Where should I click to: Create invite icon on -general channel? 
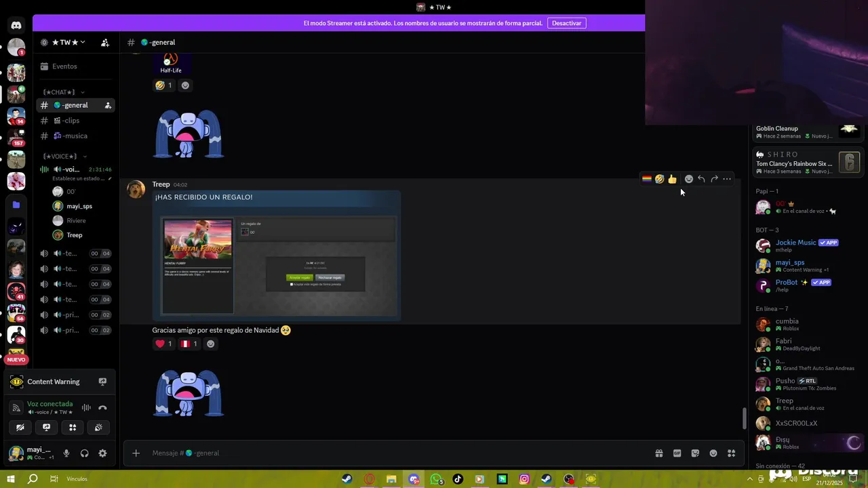point(108,105)
